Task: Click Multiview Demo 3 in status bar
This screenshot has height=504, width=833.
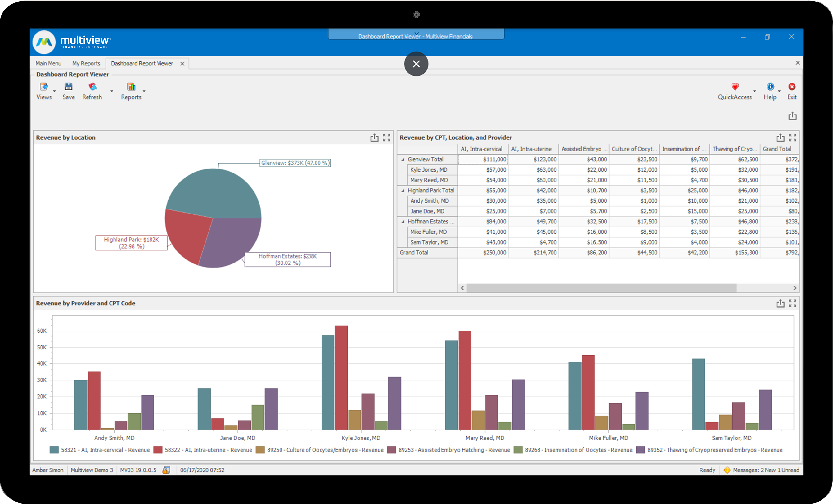Action: 92,470
